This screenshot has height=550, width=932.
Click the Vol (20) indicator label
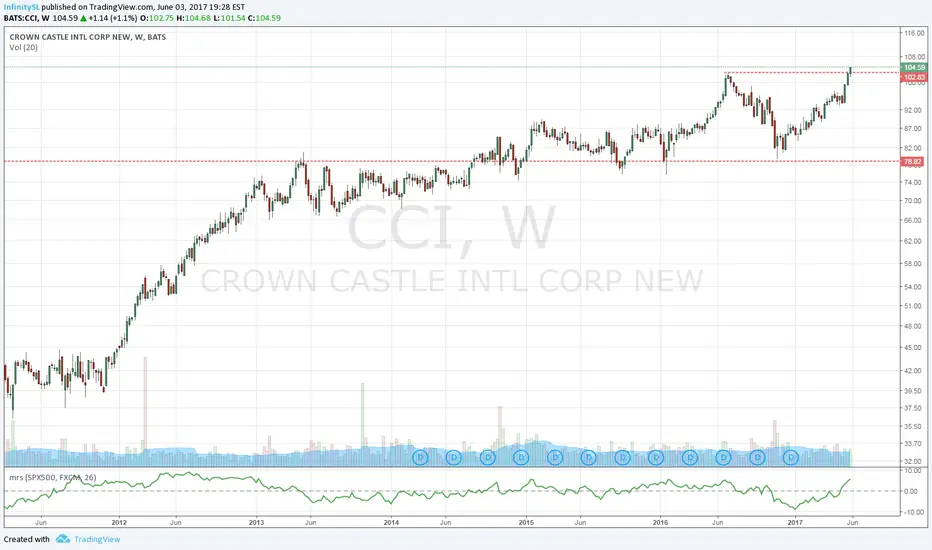pyautogui.click(x=23, y=48)
